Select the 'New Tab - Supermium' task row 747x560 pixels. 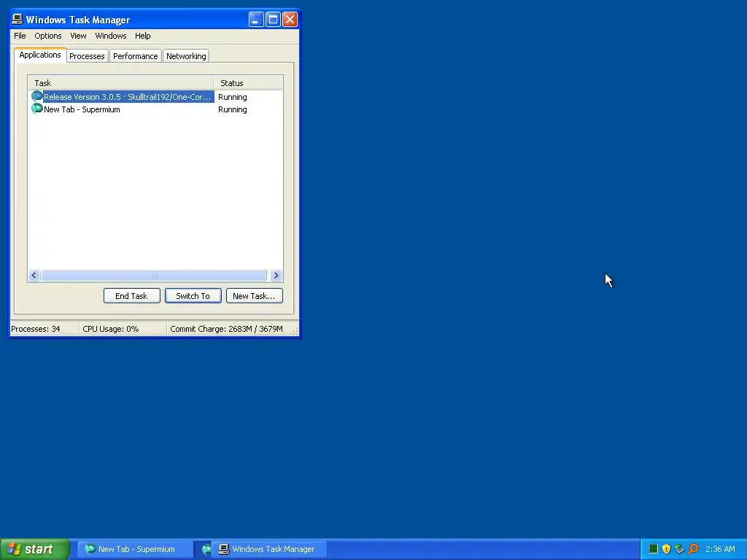coord(155,109)
